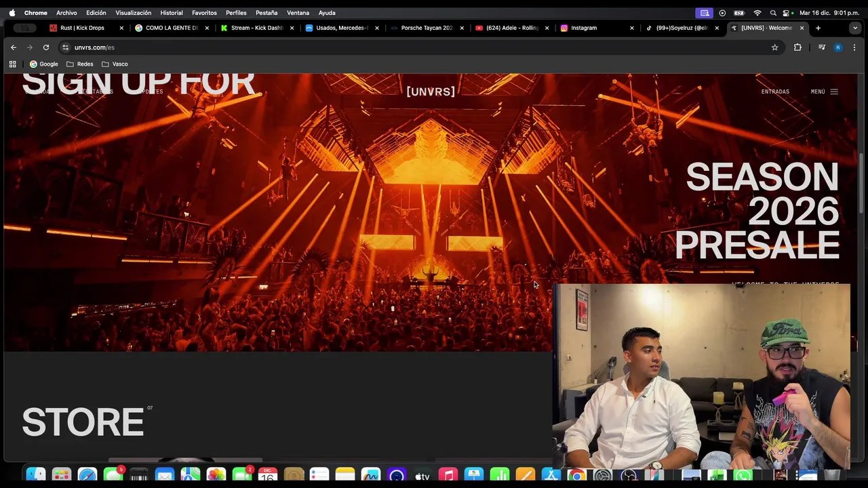Expand the collapsed tab group chip
Screen dimensions: 868x488
(25, 28)
